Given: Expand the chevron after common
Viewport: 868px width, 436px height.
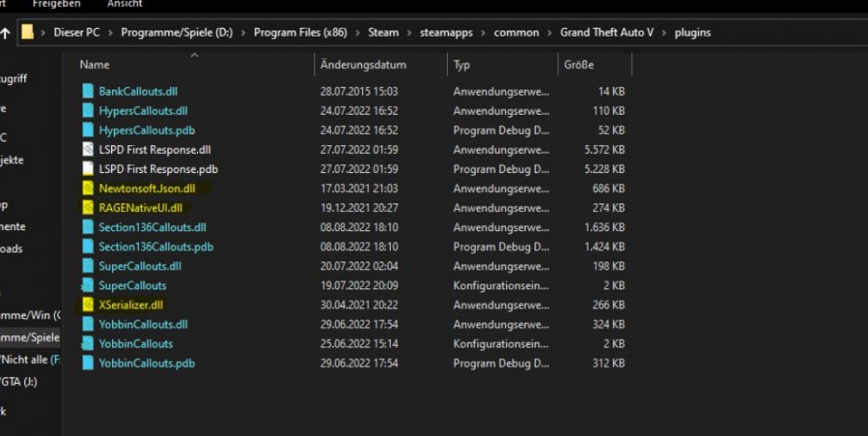Looking at the screenshot, I should tap(549, 33).
